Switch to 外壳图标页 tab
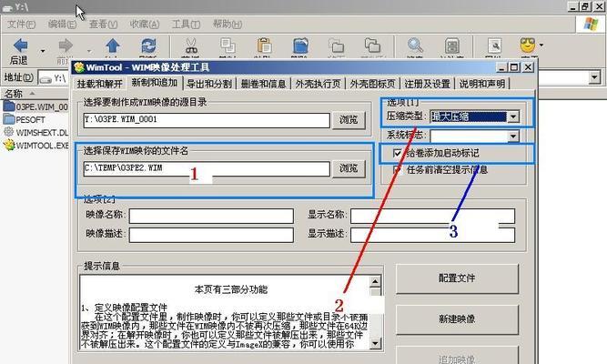The width and height of the screenshot is (607, 364). point(373,84)
